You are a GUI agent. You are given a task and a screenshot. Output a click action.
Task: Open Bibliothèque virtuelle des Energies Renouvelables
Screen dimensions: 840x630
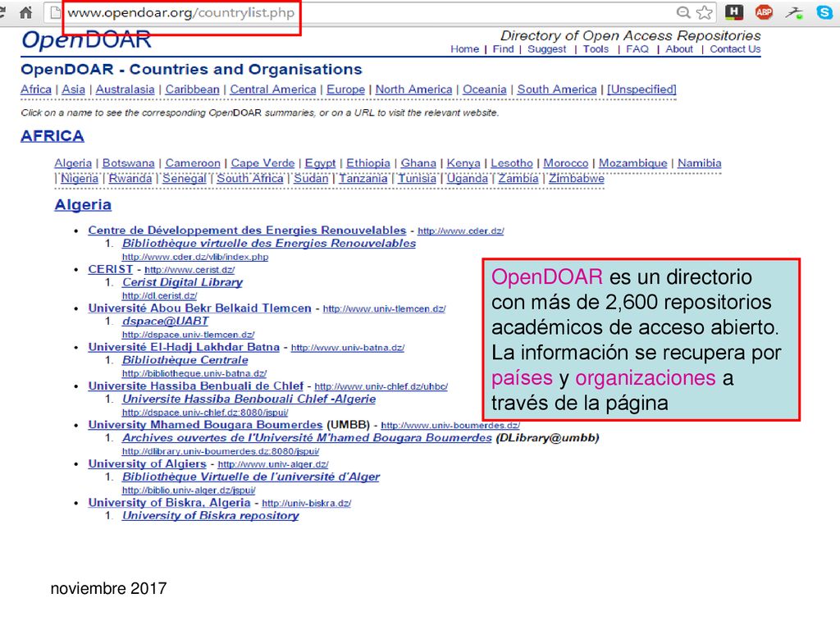click(x=269, y=243)
